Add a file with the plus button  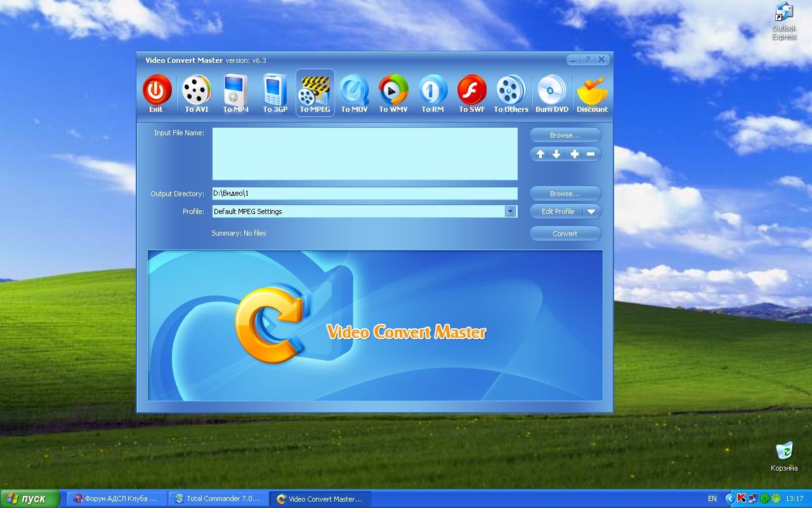tap(574, 154)
